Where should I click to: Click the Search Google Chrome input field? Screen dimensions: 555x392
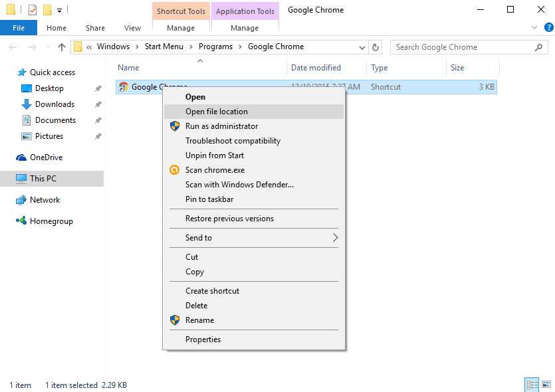[x=462, y=47]
